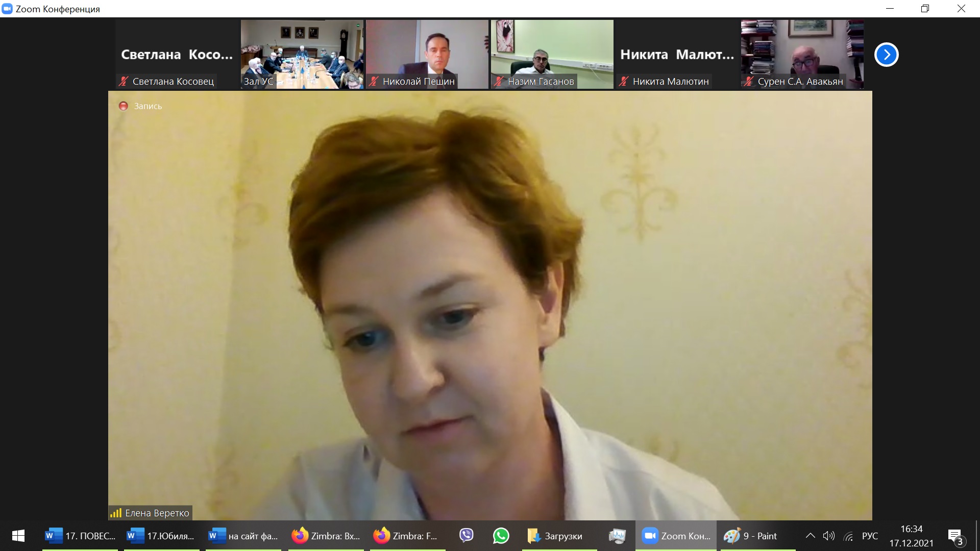Image resolution: width=980 pixels, height=551 pixels.
Task: Restore down the Zoom Конференция window
Action: point(925,9)
